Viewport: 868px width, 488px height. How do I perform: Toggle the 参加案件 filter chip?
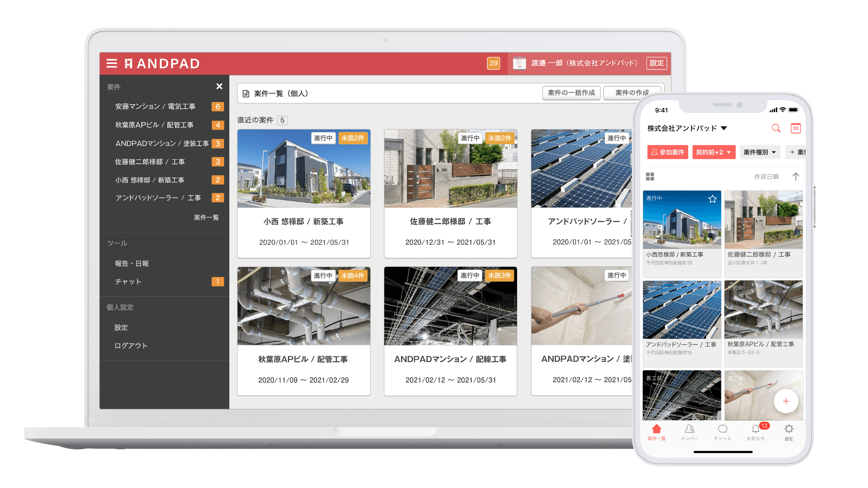tap(668, 152)
